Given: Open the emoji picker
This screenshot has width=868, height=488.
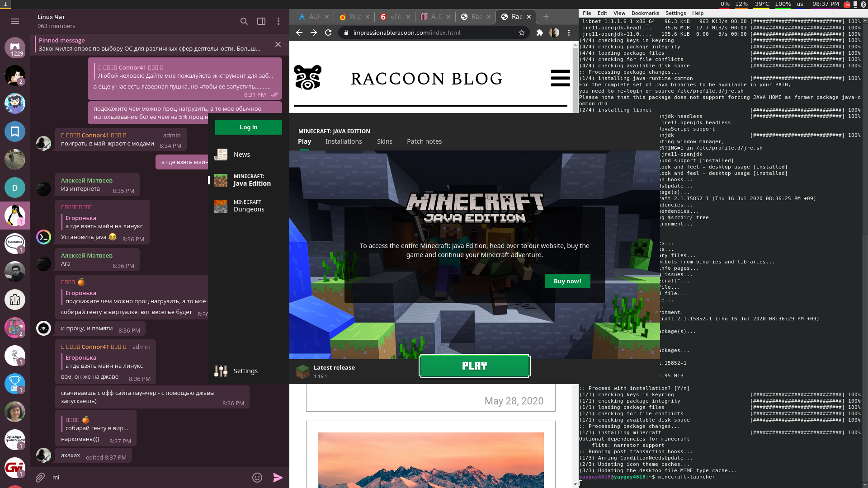Looking at the screenshot, I should click(x=257, y=478).
